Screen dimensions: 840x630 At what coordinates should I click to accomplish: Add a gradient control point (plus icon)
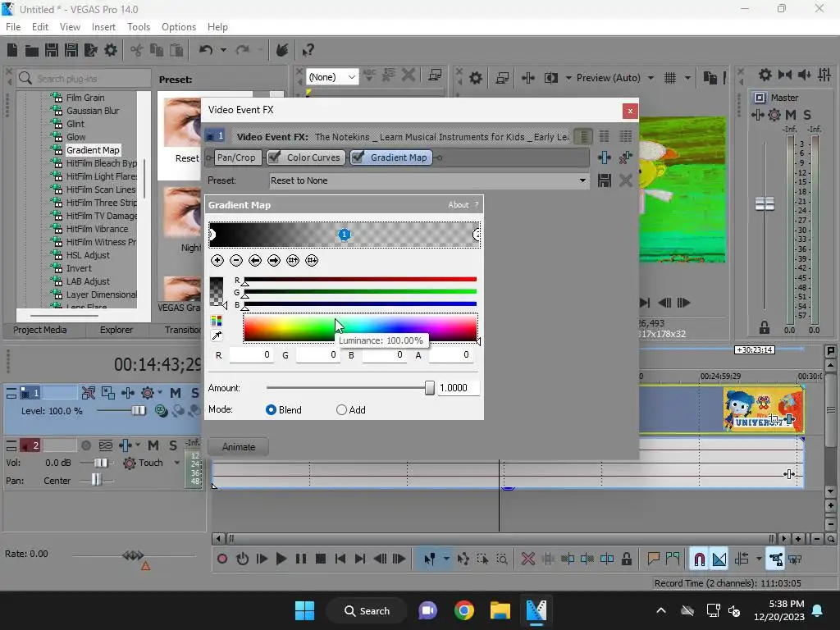click(x=217, y=260)
